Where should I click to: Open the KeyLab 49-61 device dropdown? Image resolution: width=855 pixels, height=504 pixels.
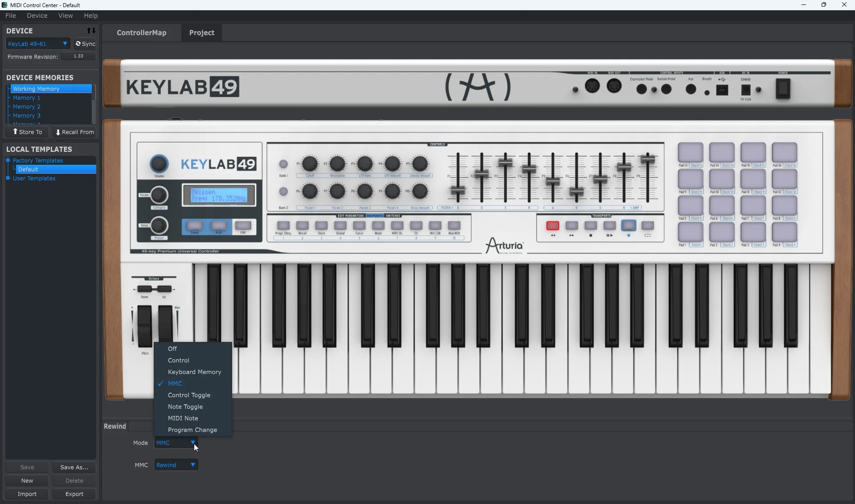38,44
